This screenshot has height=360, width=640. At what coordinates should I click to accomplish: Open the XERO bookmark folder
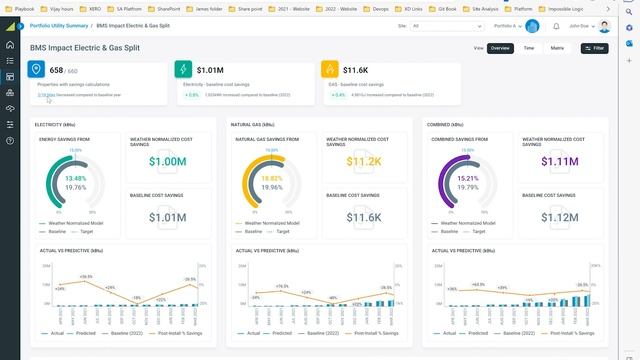point(91,9)
